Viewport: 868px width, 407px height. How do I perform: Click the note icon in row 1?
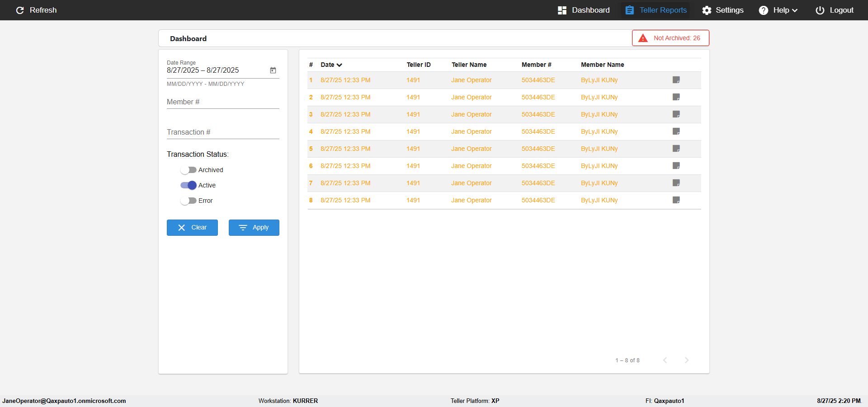click(x=676, y=80)
